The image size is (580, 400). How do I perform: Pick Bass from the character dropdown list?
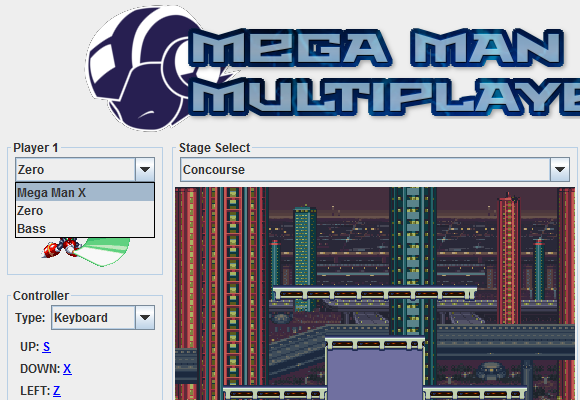pyautogui.click(x=85, y=229)
